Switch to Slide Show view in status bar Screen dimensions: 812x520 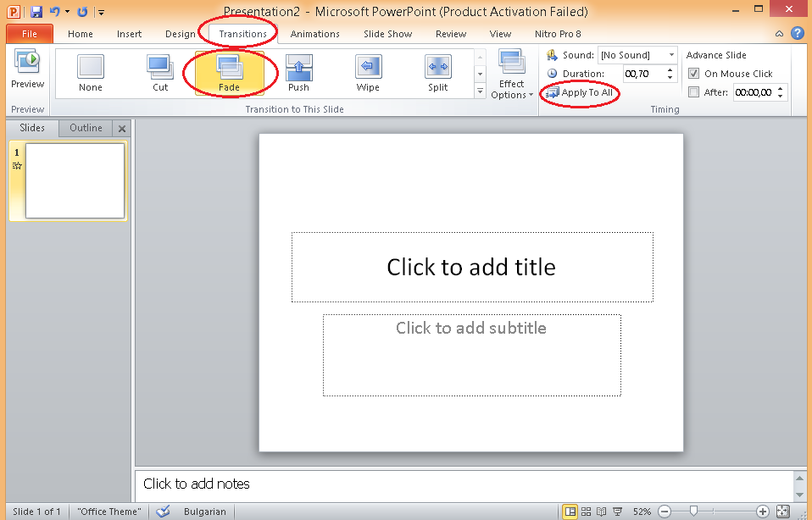[616, 512]
